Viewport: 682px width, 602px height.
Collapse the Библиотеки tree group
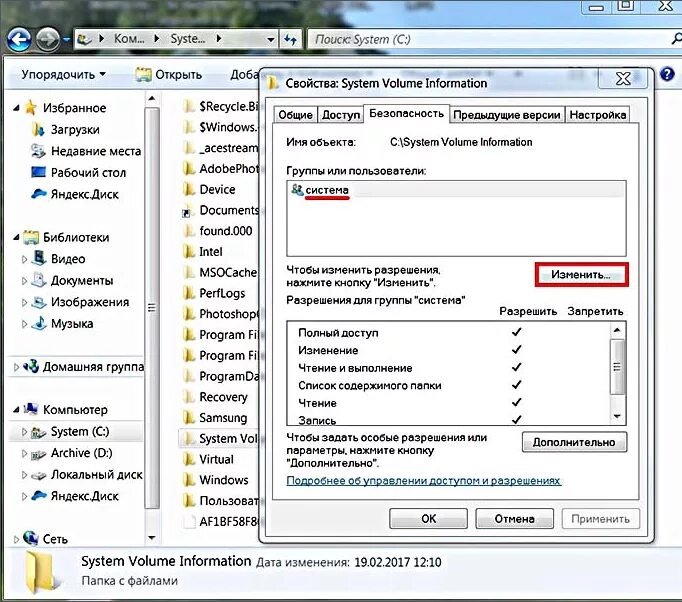[16, 237]
